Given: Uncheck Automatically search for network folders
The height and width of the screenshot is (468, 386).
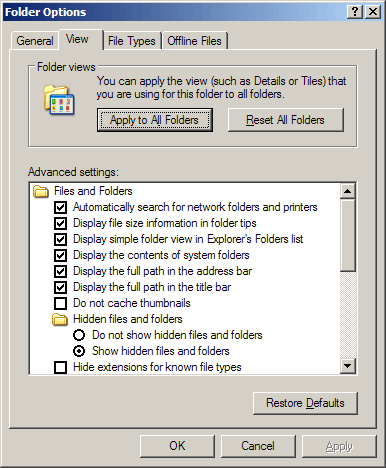Looking at the screenshot, I should coord(60,207).
